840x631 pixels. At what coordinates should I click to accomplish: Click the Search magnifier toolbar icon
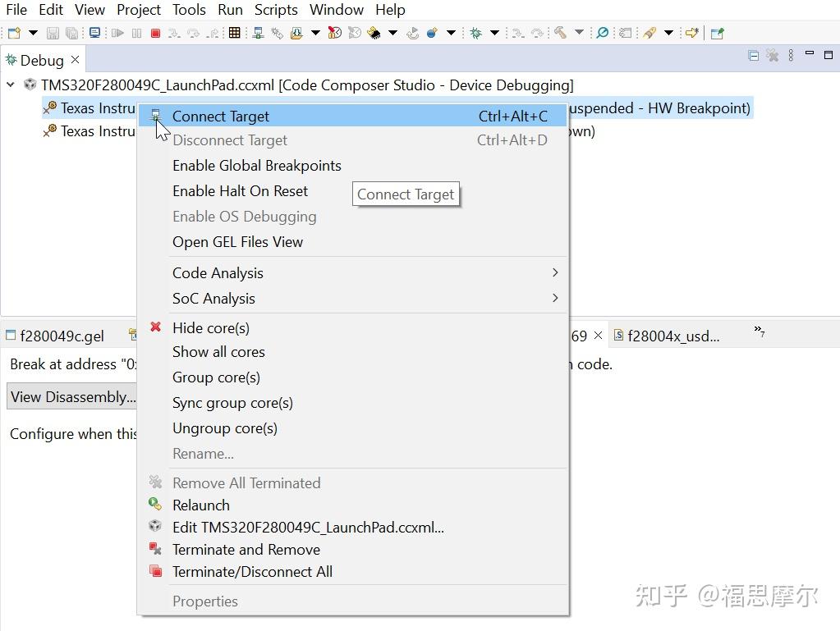(601, 33)
